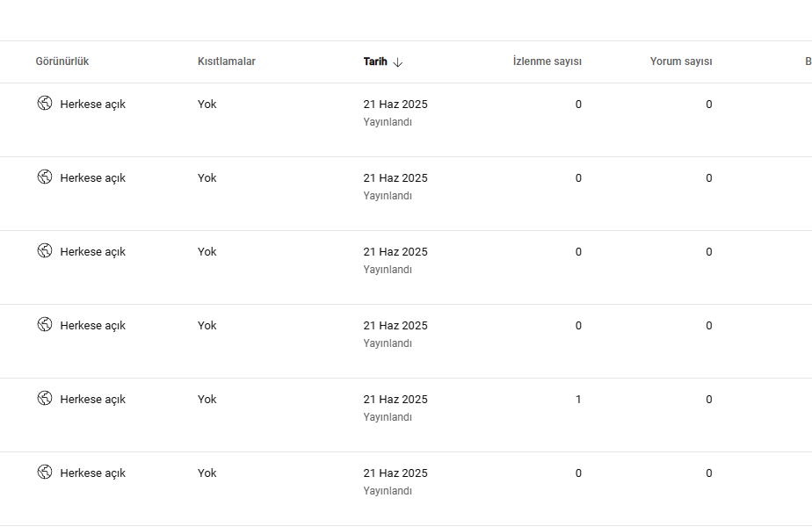812x527 pixels.
Task: Click the first row's 21 Haz 2025 date
Action: 395,104
